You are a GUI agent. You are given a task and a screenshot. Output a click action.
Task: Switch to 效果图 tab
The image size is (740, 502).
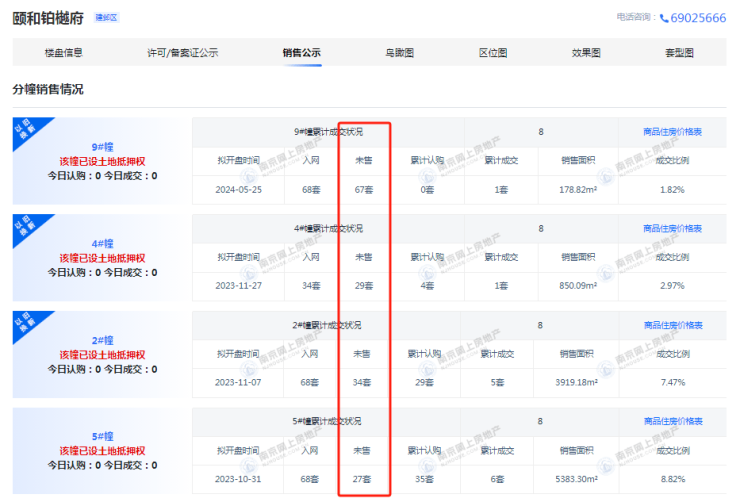586,53
